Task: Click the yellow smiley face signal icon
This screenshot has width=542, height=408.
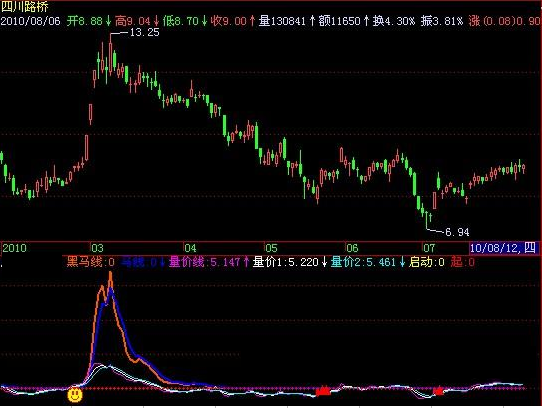Action: coord(75,395)
